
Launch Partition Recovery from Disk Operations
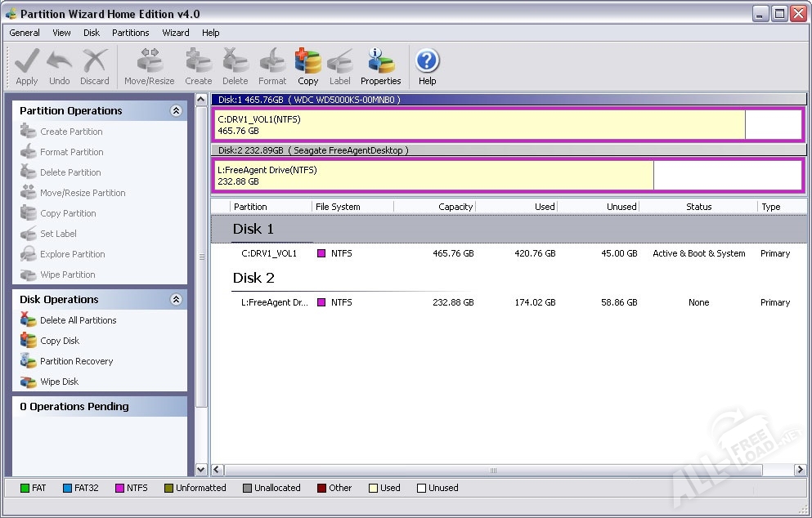[x=76, y=361]
